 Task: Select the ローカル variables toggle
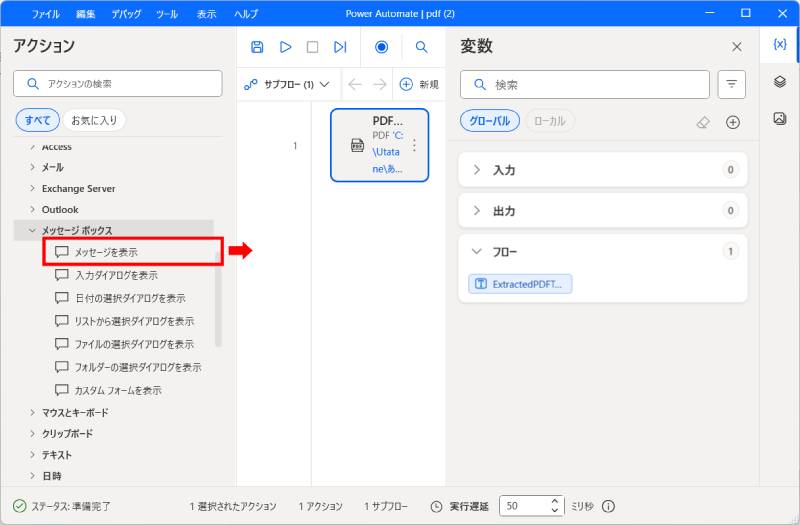click(x=549, y=121)
